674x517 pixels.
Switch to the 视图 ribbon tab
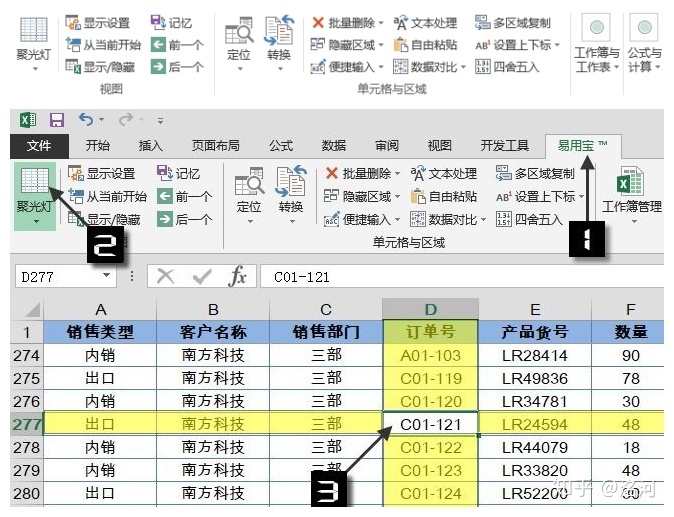439,146
